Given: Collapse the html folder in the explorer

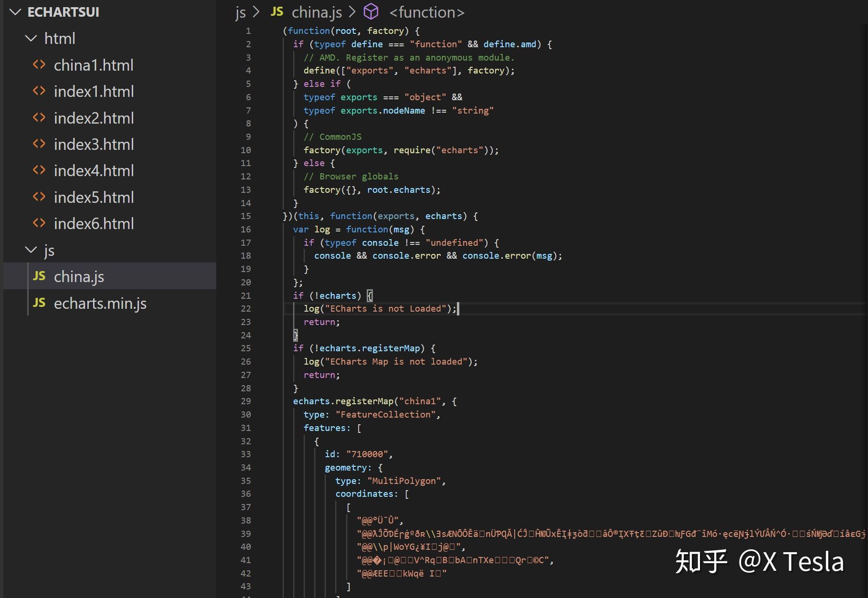Looking at the screenshot, I should [x=32, y=38].
